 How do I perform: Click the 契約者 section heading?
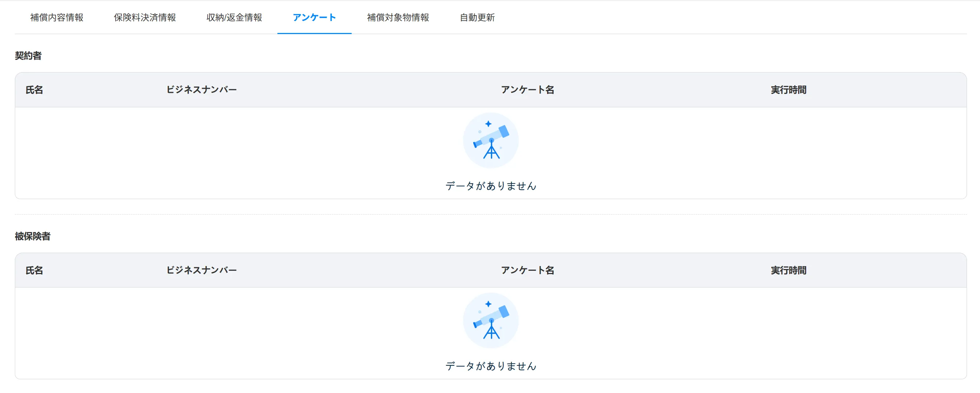coord(28,55)
